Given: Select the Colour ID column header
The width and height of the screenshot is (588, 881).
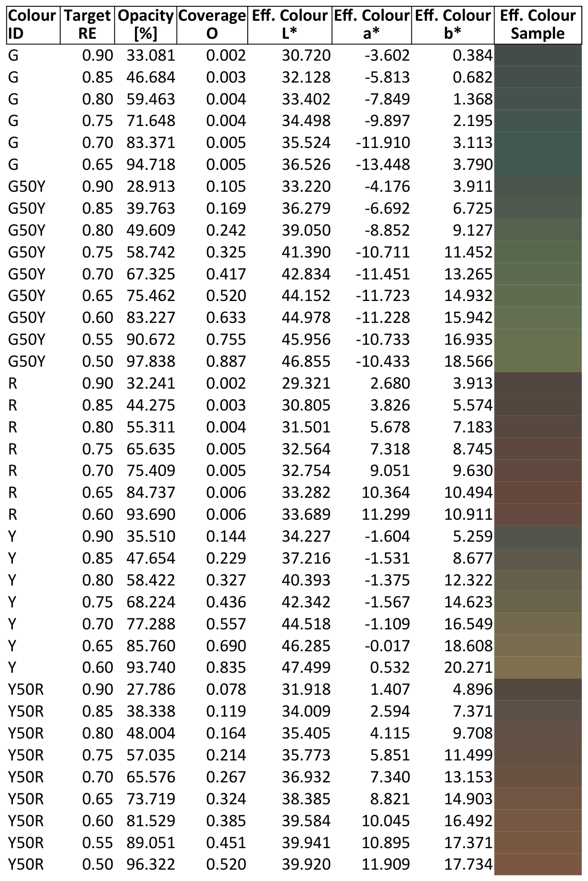Looking at the screenshot, I should (x=33, y=25).
